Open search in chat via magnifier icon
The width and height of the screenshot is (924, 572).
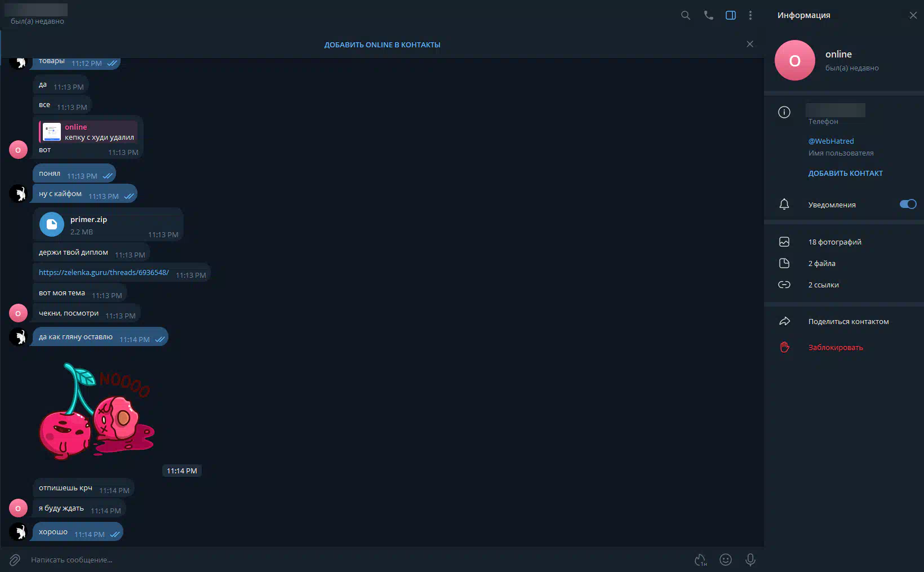(x=686, y=15)
